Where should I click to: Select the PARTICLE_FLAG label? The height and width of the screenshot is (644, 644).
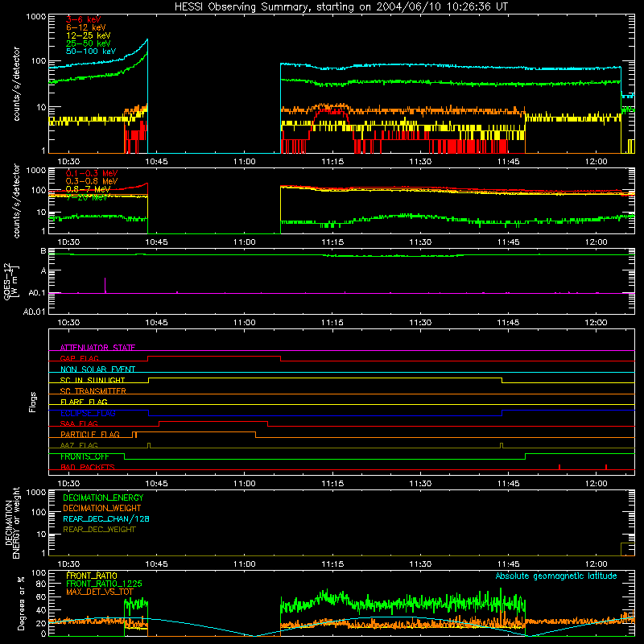coord(90,435)
